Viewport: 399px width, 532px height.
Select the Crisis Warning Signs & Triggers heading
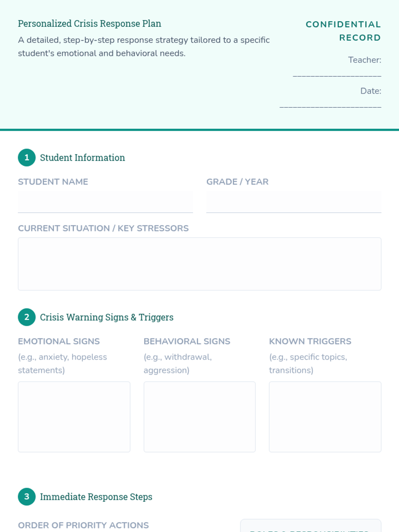pyautogui.click(x=107, y=317)
